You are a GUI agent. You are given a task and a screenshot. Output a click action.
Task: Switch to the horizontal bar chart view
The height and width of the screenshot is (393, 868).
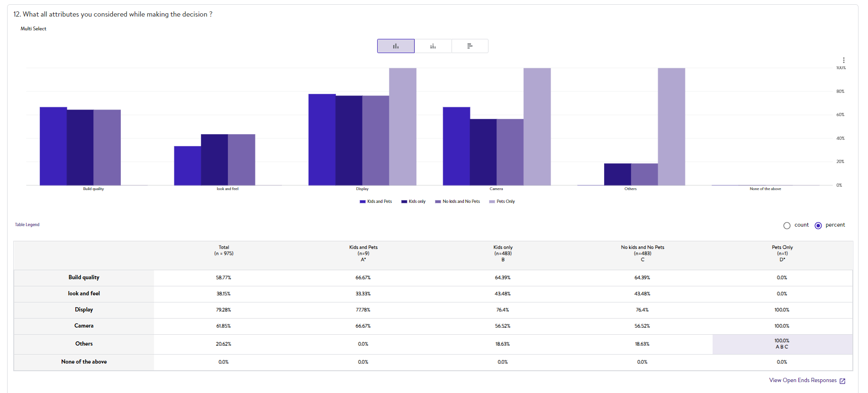click(470, 46)
